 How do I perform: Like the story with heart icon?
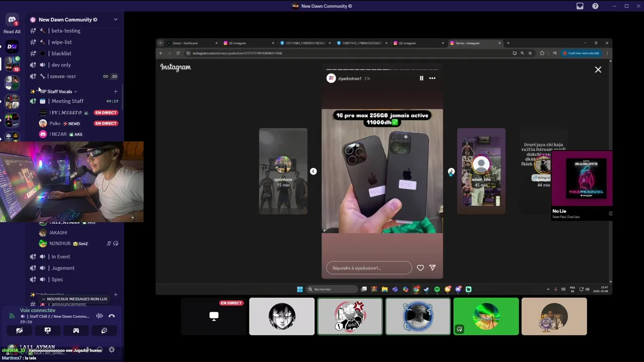[420, 268]
